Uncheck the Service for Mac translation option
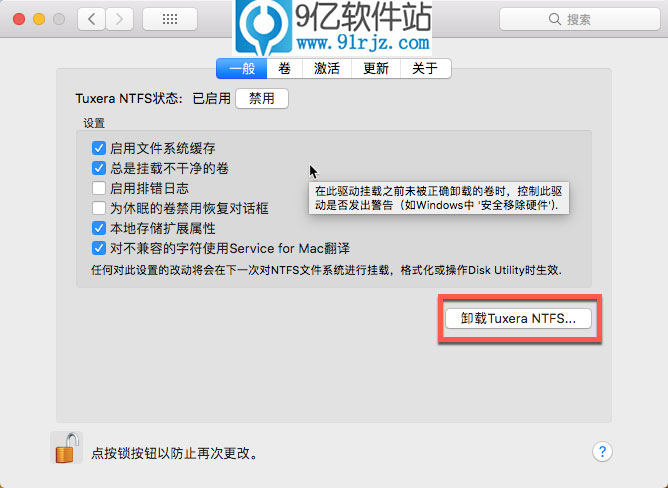The height and width of the screenshot is (488, 668). coord(99,248)
